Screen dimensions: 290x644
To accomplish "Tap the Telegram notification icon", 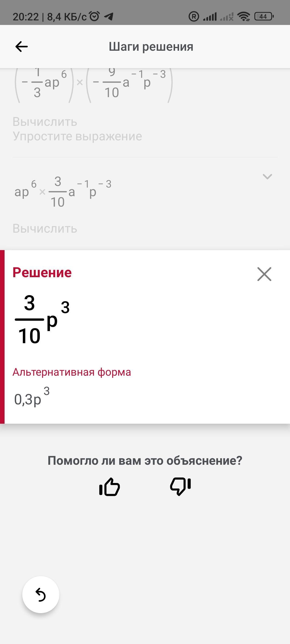I will point(109,17).
